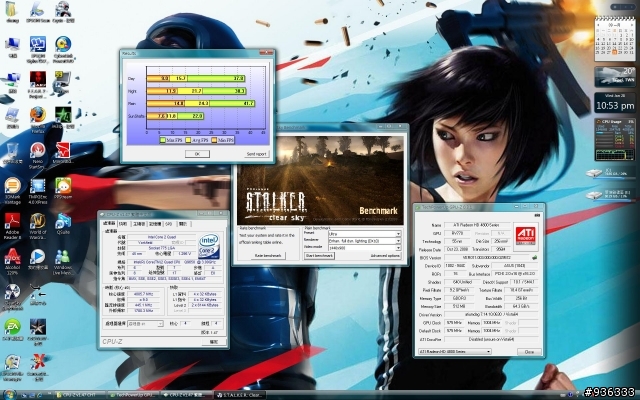Click the GPU-Z Name field ATI Radeon HD 4800 Series
This screenshot has width=640, height=400.
coord(477,225)
